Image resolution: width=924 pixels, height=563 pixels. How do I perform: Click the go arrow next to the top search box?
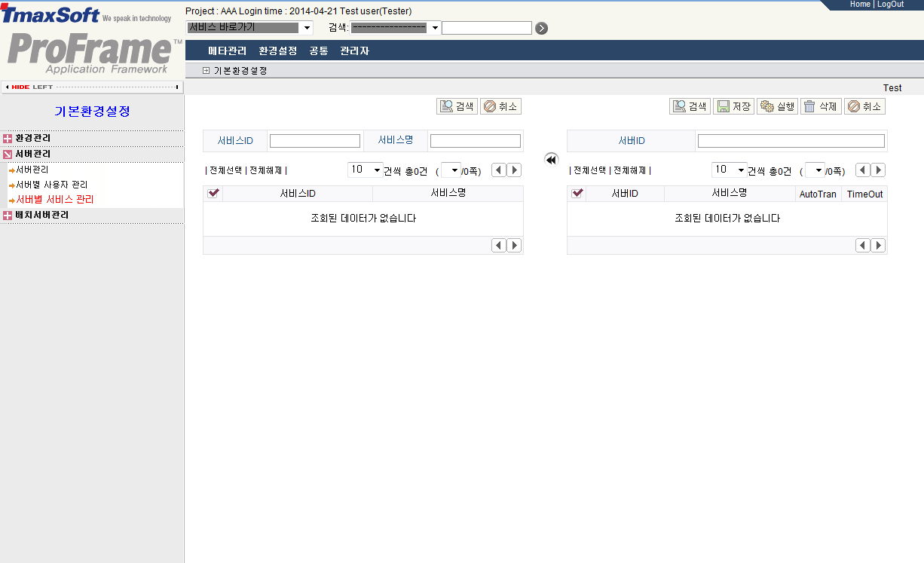tap(541, 29)
